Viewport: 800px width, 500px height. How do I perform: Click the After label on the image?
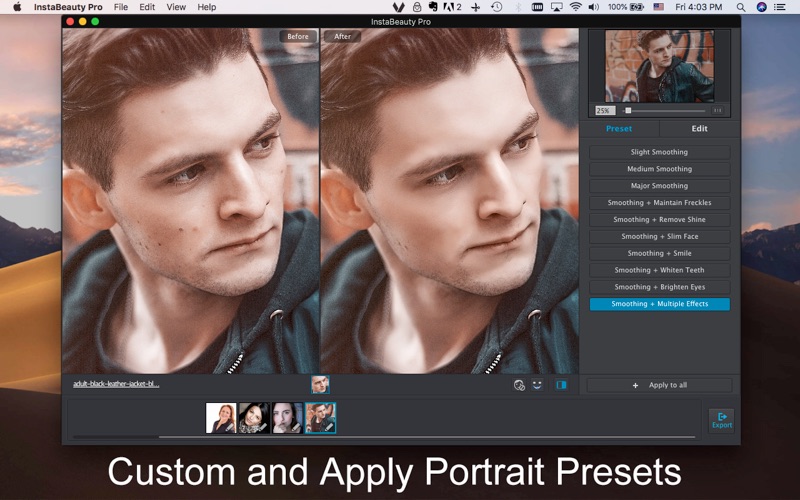pos(342,36)
